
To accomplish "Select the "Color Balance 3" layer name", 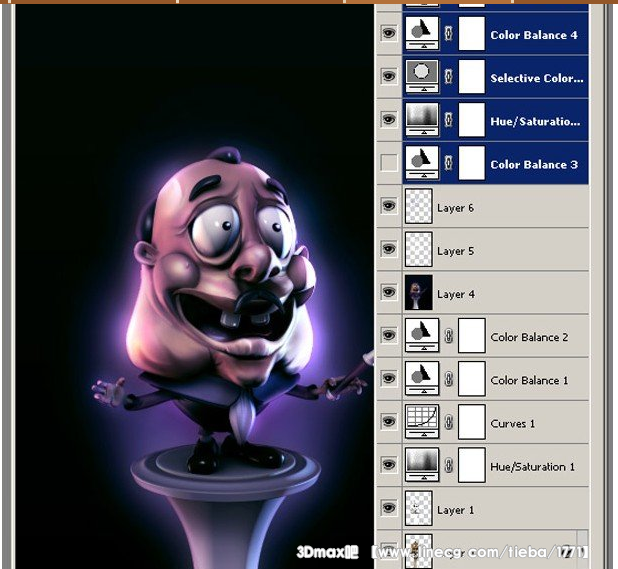I will (x=534, y=164).
